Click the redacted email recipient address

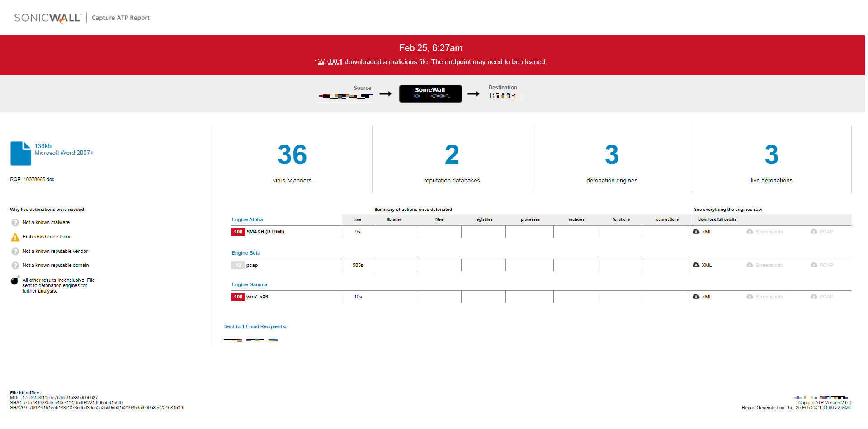point(251,340)
